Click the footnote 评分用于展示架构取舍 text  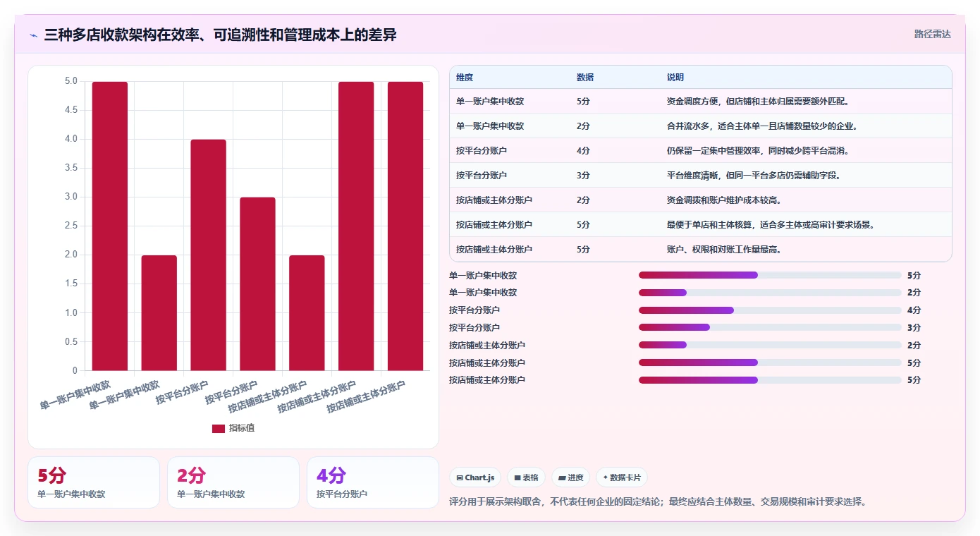click(x=658, y=502)
